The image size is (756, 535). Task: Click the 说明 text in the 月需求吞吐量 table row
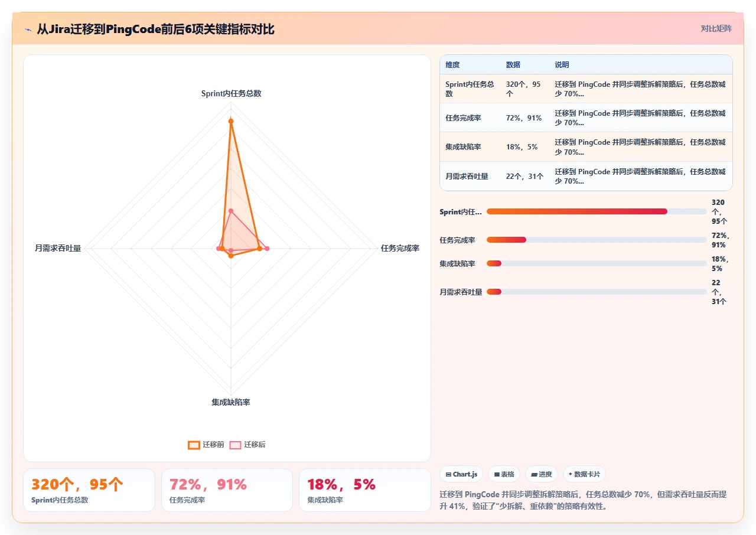(x=640, y=176)
